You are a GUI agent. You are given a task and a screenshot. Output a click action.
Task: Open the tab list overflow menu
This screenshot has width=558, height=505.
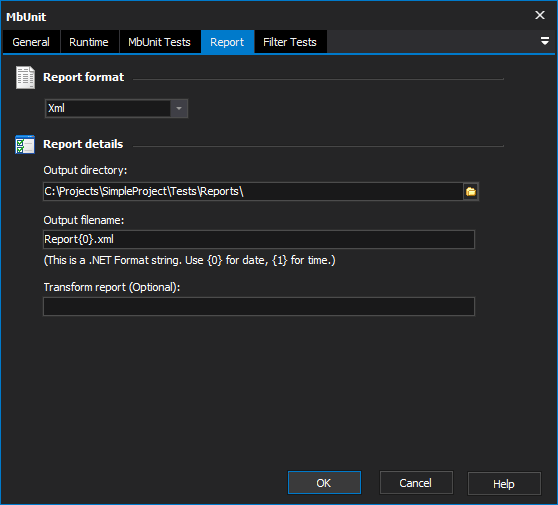pyautogui.click(x=544, y=41)
